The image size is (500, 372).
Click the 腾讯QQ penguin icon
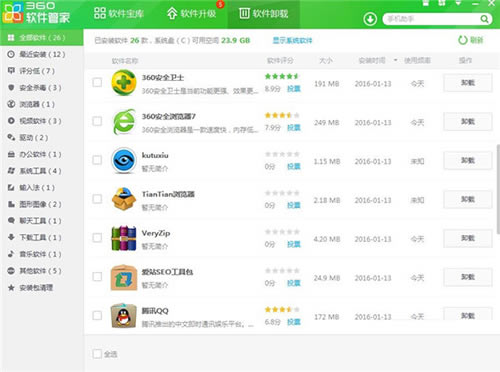coord(124,316)
